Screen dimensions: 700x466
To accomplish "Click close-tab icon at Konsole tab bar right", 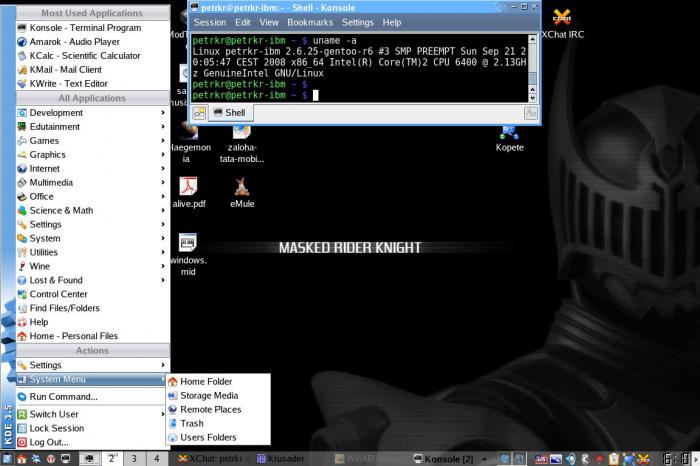I will (531, 113).
